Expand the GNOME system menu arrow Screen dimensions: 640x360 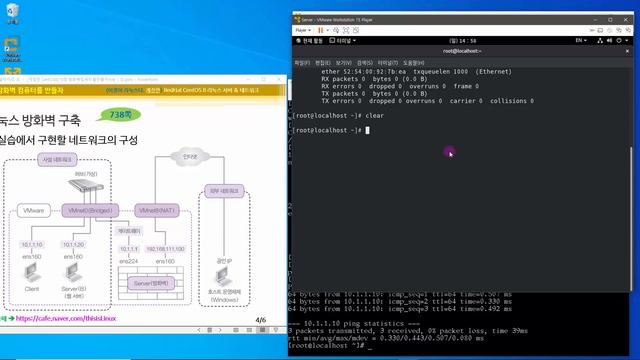click(x=627, y=40)
